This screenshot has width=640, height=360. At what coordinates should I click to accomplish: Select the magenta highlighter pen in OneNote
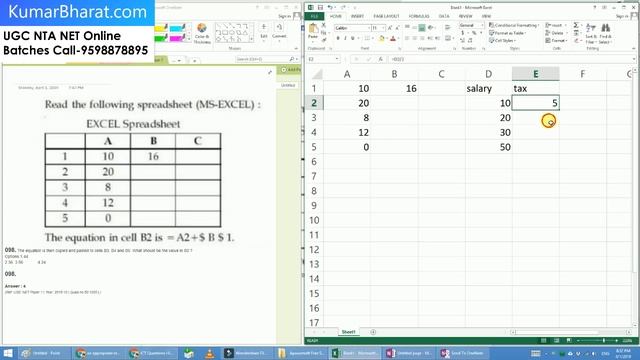pos(177,38)
